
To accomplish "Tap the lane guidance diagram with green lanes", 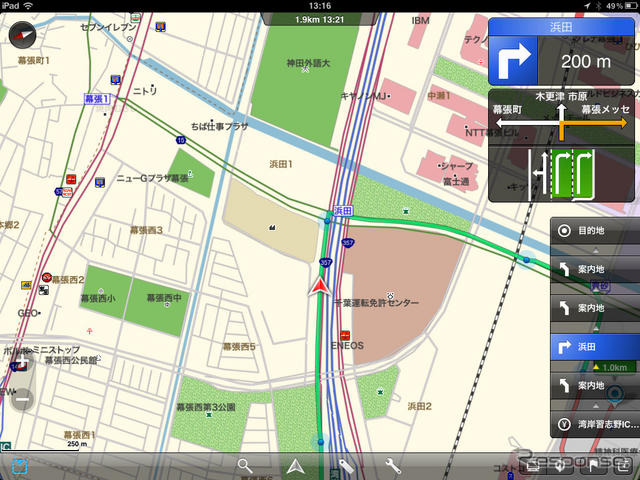I will click(562, 175).
